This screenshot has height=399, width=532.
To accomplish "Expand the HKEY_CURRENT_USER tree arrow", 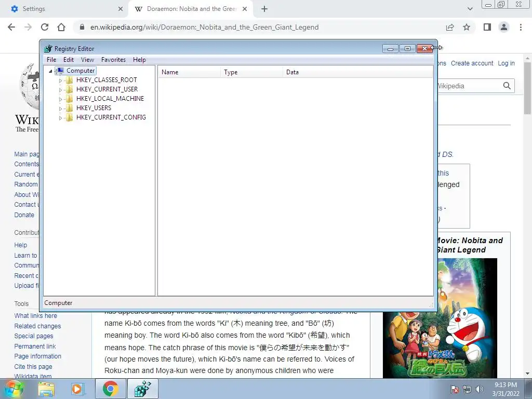I will pyautogui.click(x=60, y=90).
